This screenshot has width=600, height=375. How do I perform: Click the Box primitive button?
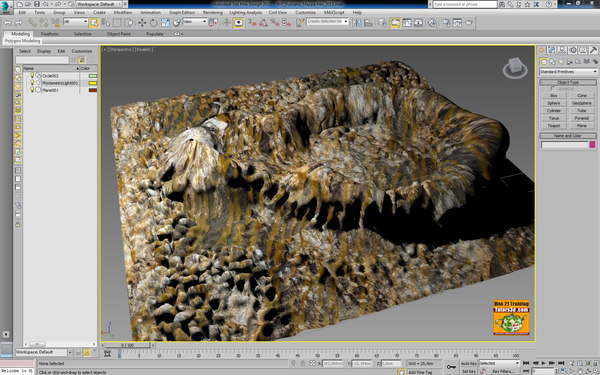click(554, 95)
